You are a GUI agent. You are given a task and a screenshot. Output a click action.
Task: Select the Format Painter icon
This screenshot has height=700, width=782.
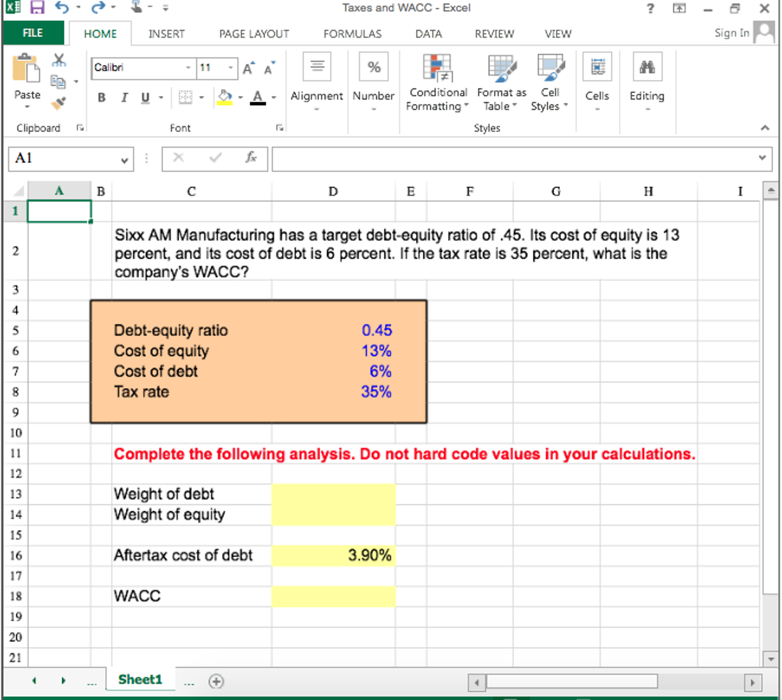point(58,102)
